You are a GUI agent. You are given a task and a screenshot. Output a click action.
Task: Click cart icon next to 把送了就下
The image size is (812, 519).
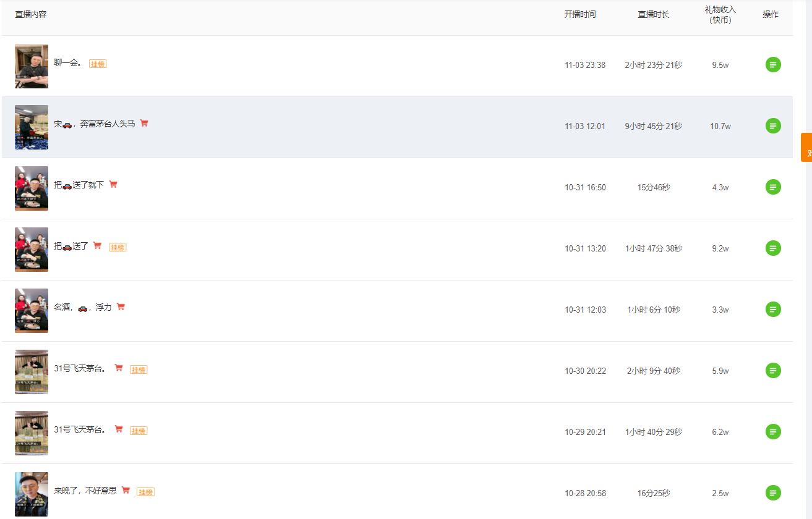click(113, 184)
